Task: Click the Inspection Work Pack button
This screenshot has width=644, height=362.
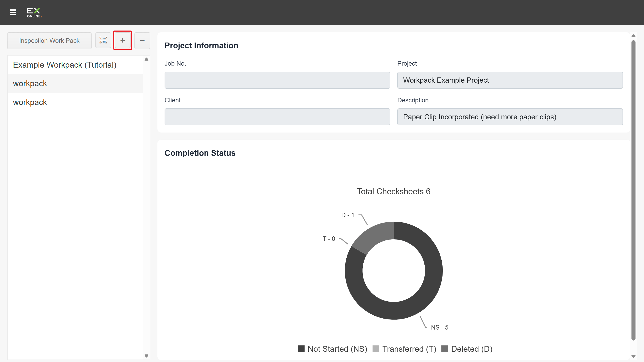Action: [x=49, y=41]
